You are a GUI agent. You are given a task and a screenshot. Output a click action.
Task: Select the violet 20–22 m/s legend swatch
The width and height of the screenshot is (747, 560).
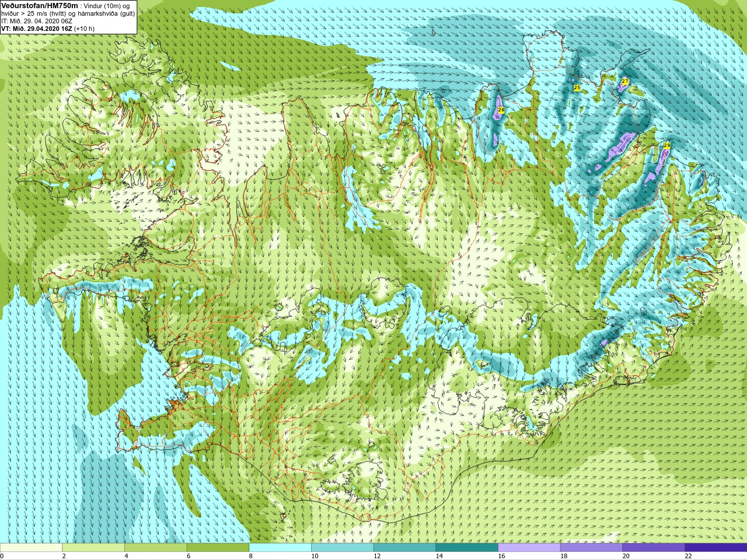click(x=654, y=548)
